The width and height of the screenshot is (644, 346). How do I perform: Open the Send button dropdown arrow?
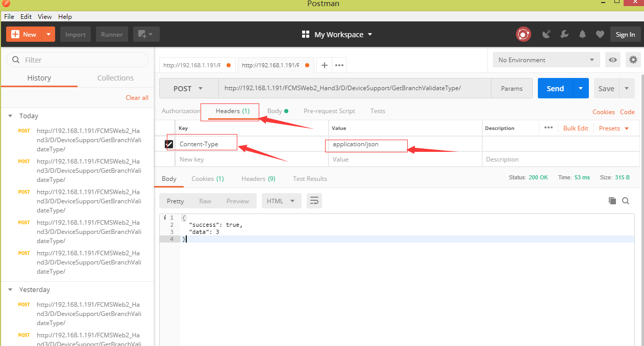581,88
